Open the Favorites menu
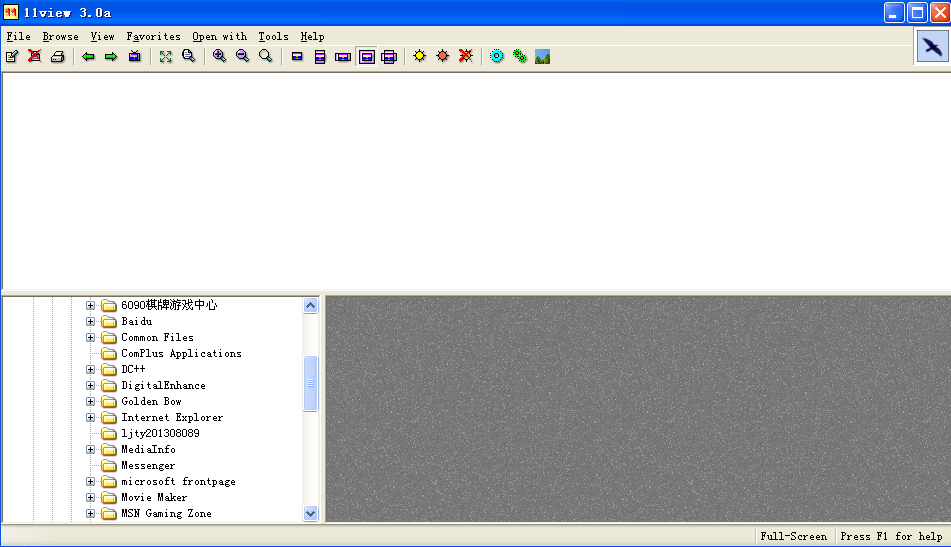Screen dimensions: 951x547 click(x=153, y=37)
